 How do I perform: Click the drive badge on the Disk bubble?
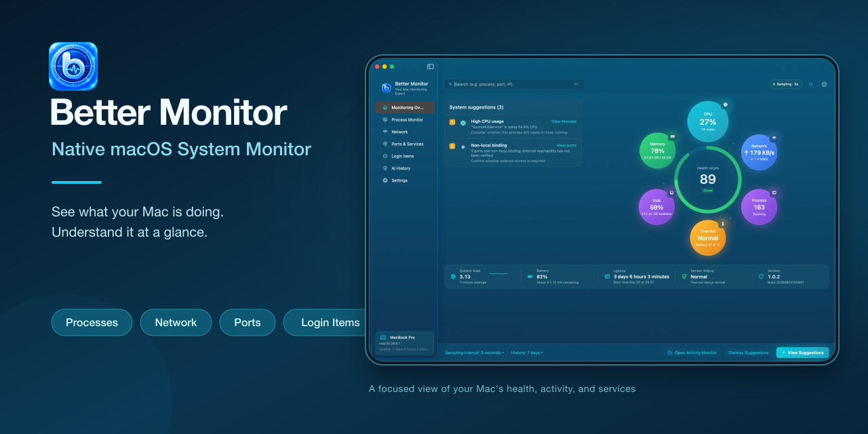coord(671,193)
